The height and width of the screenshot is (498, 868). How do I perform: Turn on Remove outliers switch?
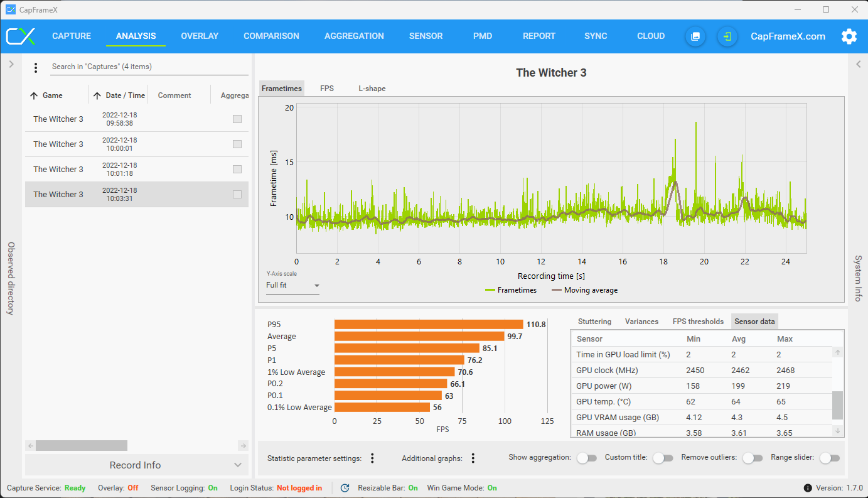click(x=753, y=458)
